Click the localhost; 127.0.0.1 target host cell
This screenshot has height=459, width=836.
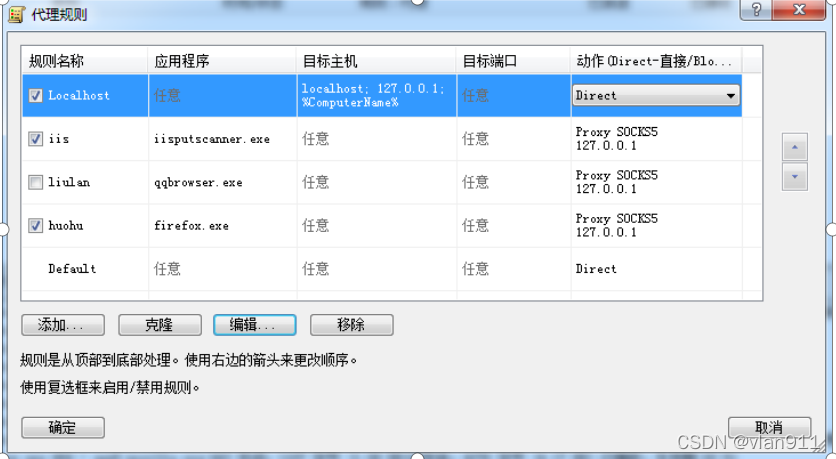(x=377, y=95)
